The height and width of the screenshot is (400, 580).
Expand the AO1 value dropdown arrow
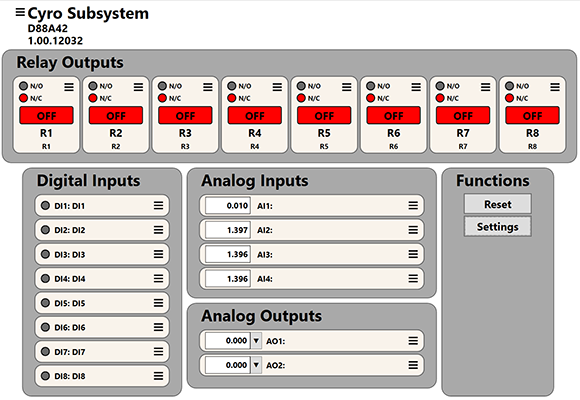coord(256,340)
